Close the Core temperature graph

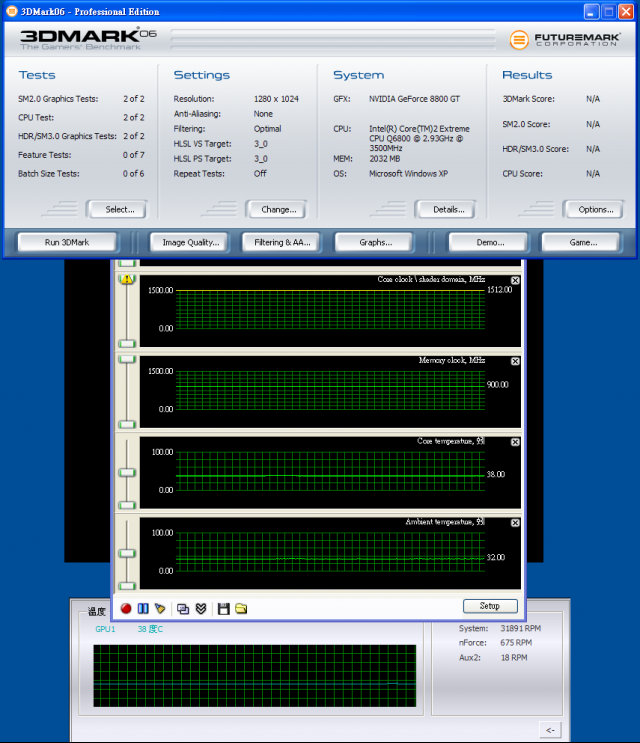tap(515, 442)
